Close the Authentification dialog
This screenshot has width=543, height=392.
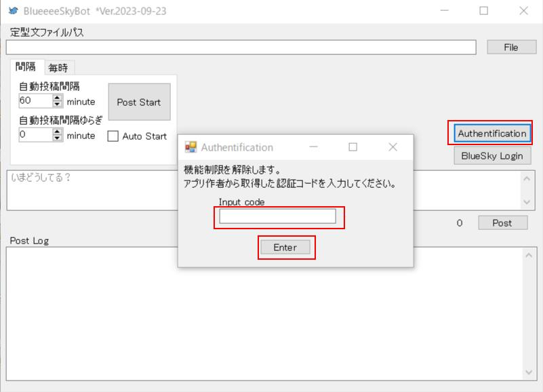(x=392, y=147)
